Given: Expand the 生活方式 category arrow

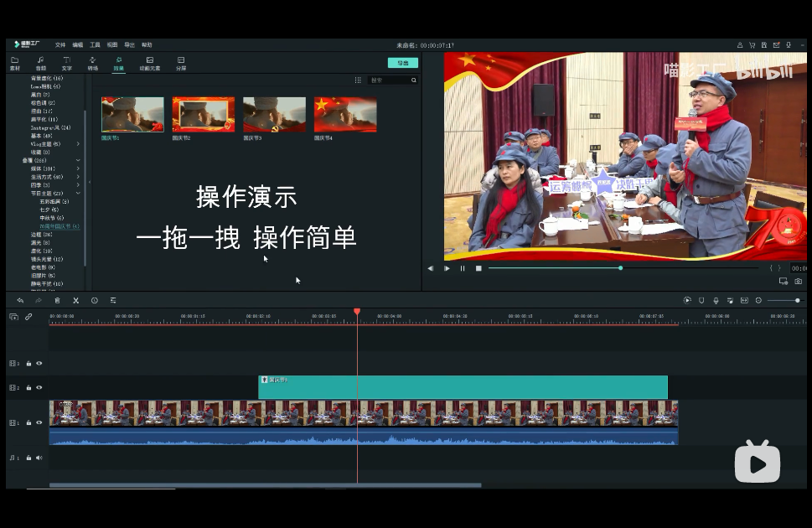Looking at the screenshot, I should click(78, 177).
